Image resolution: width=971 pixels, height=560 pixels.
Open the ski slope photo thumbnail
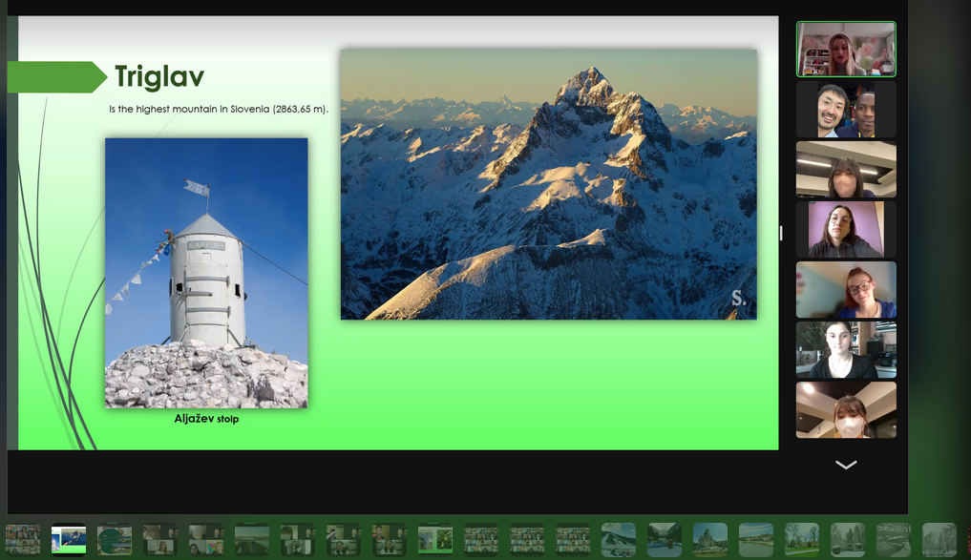click(619, 540)
